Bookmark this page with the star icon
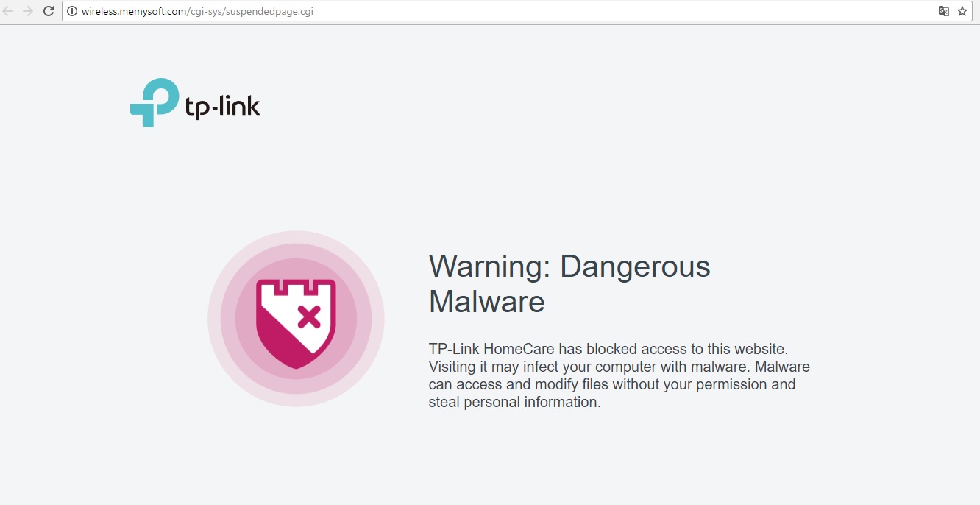 point(962,11)
